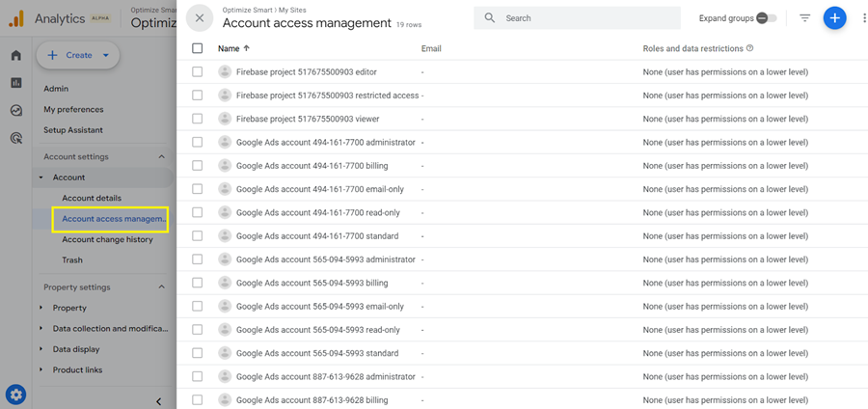This screenshot has width=868, height=409.
Task: Open the filter icon in the header
Action: [804, 18]
